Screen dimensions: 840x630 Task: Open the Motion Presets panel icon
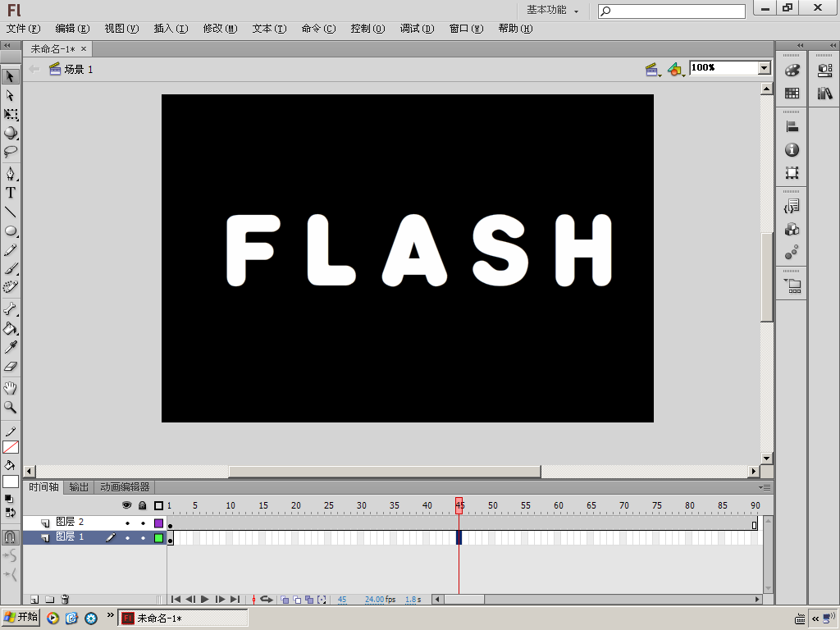coord(792,253)
